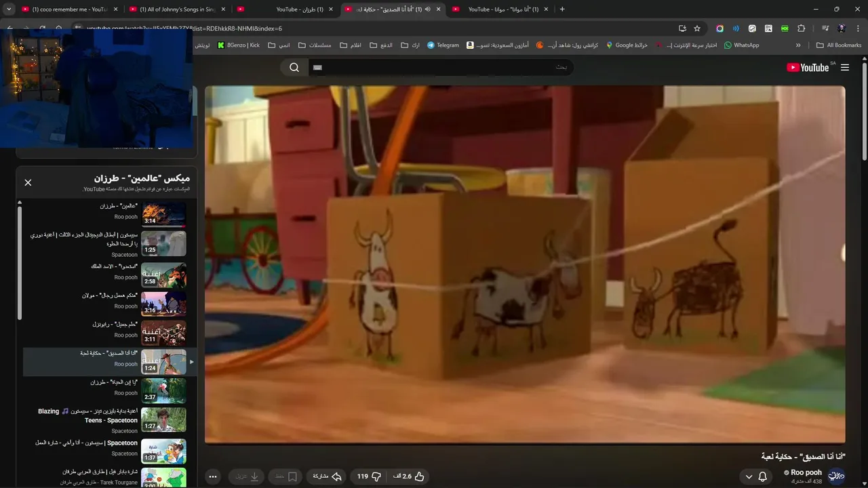868x488 pixels.
Task: Open more actions three-dot button below video
Action: click(x=213, y=476)
